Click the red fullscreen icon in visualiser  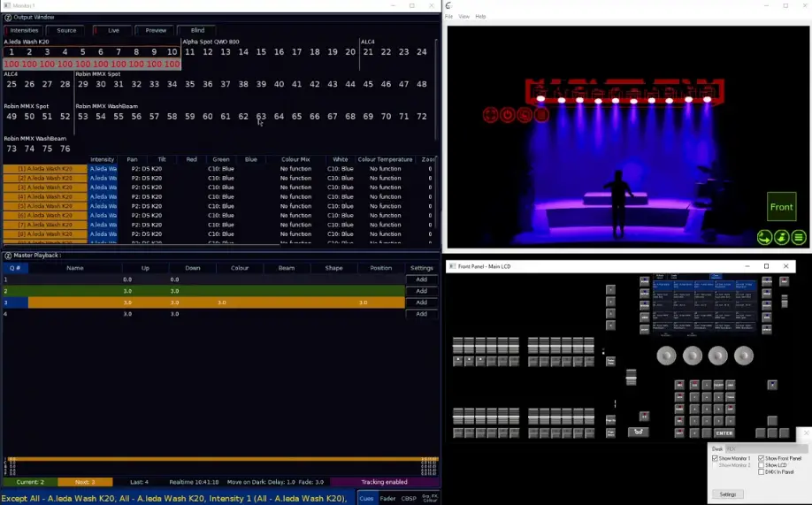click(x=490, y=114)
